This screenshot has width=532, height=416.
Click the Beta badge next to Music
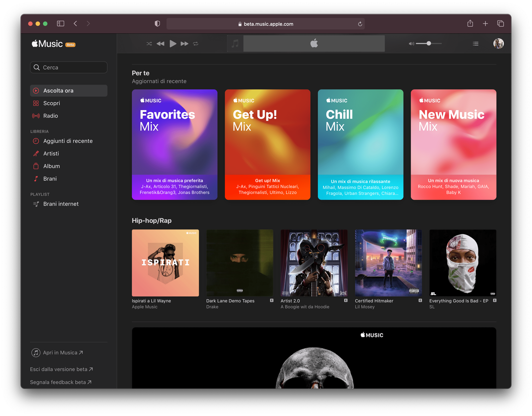[70, 45]
